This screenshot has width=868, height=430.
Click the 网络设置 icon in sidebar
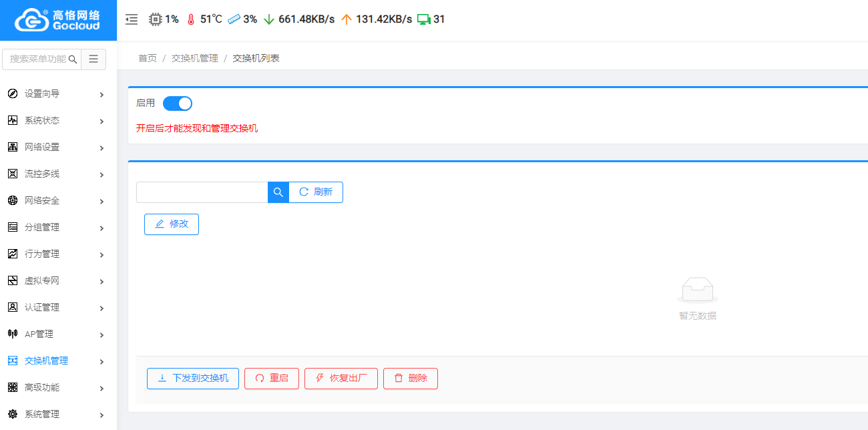pos(13,147)
